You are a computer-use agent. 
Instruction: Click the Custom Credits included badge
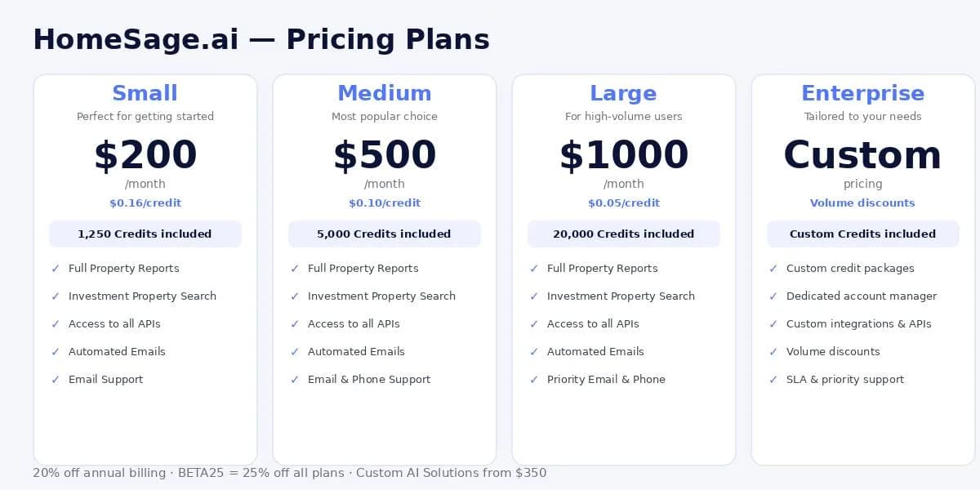click(x=863, y=234)
